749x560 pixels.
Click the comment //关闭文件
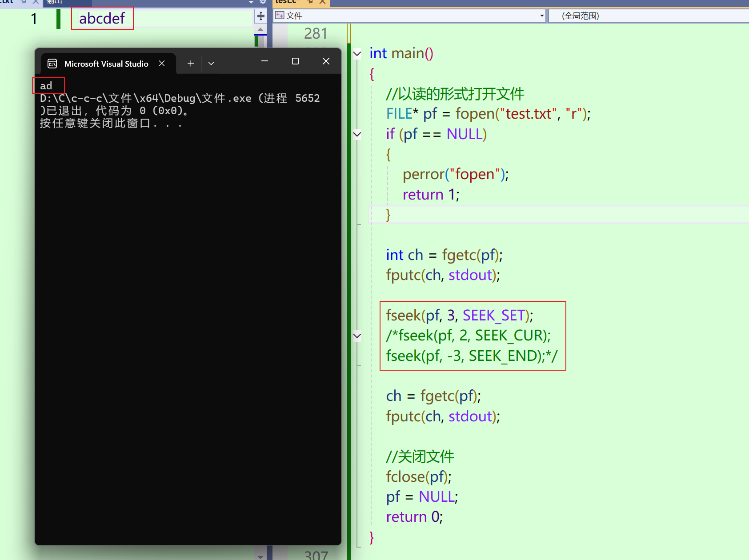tap(420, 456)
